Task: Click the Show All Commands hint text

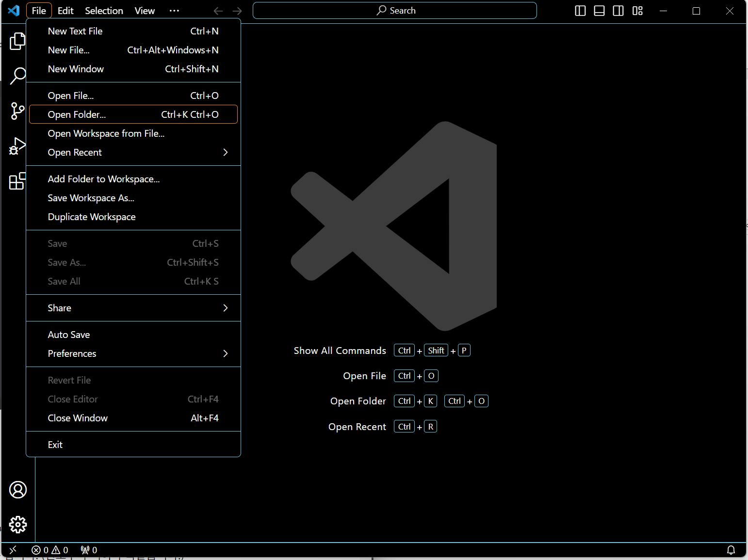Action: point(340,351)
